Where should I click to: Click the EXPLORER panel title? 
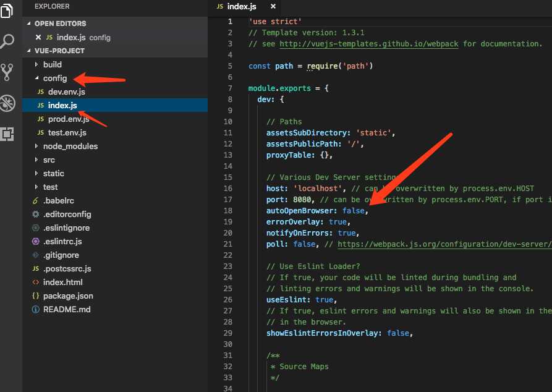point(52,6)
